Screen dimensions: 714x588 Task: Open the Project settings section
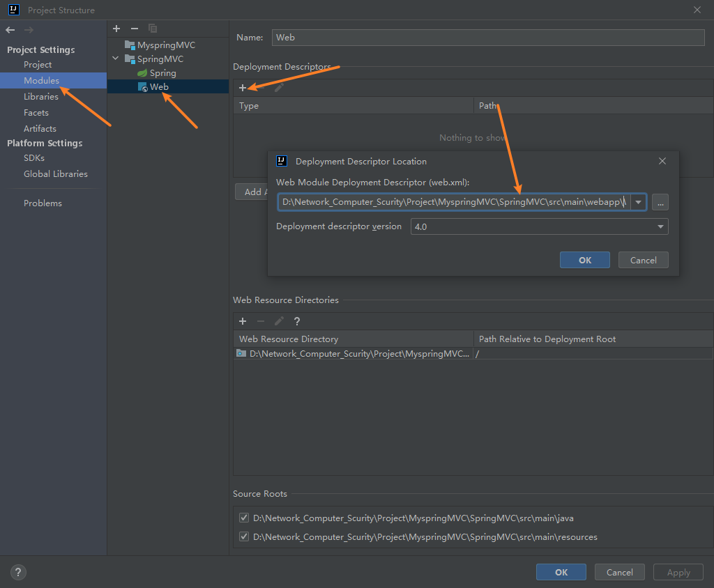pos(38,65)
